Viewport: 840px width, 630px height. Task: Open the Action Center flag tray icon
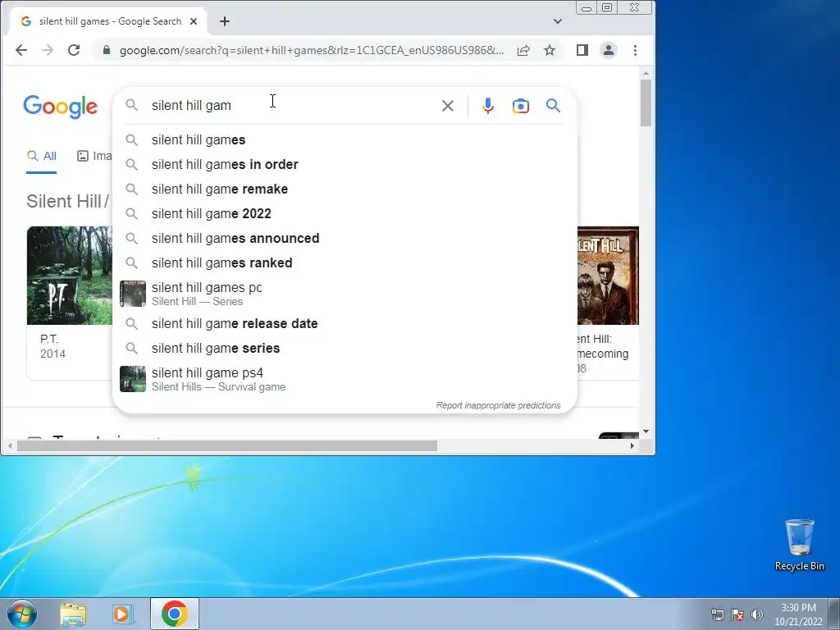click(737, 614)
